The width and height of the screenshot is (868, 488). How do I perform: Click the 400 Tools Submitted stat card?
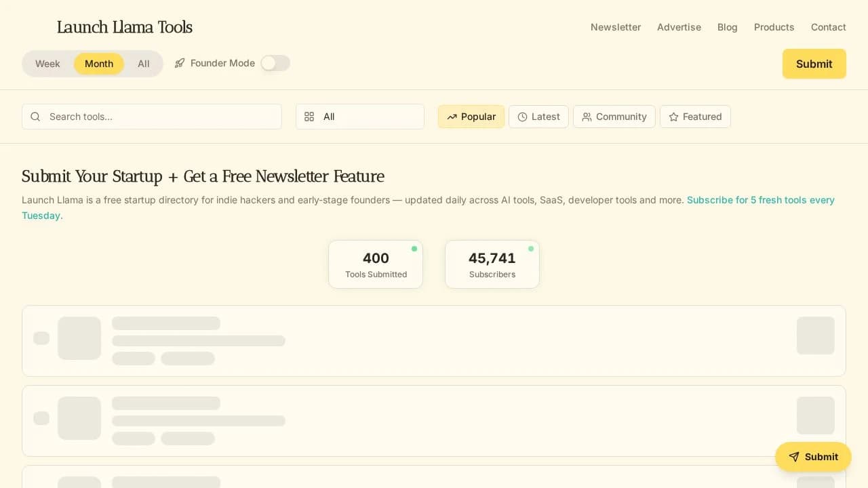point(376,264)
